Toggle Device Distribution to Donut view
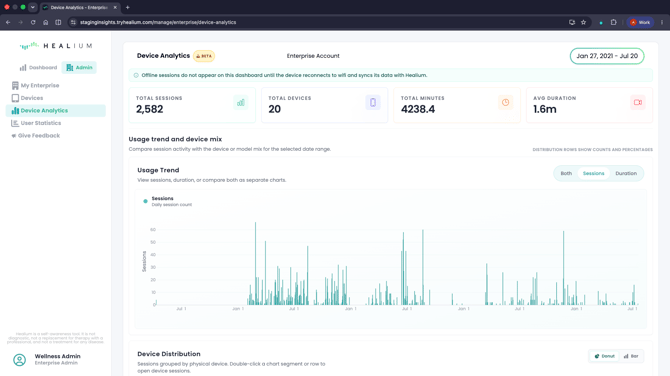The image size is (670, 376). point(605,356)
